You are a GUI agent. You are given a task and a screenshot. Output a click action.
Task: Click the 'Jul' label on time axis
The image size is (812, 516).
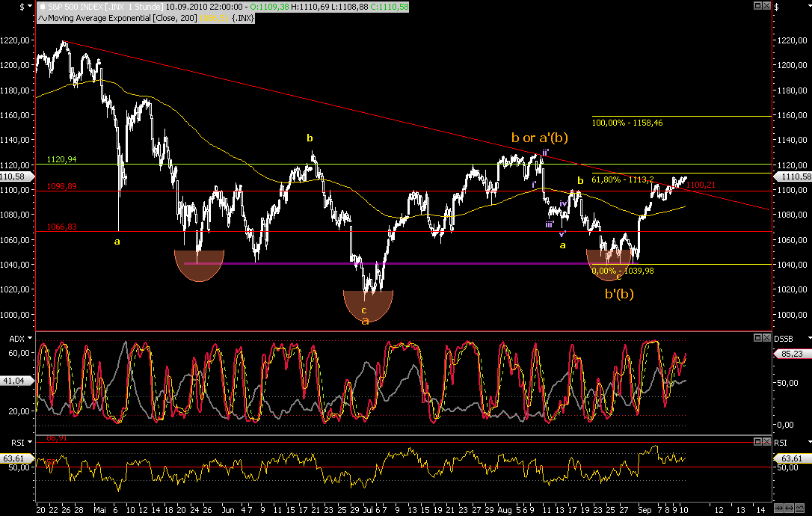point(367,510)
